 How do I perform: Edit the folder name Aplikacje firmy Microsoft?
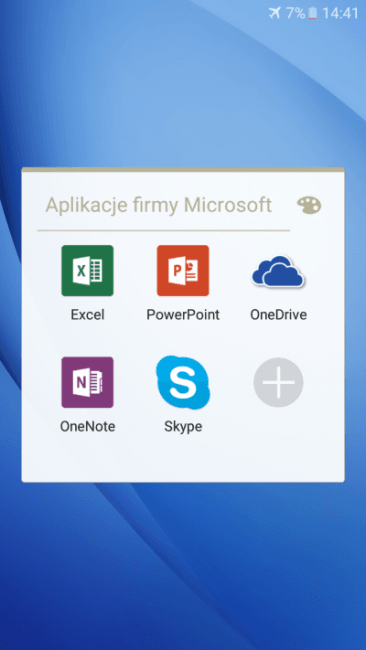pyautogui.click(x=159, y=205)
